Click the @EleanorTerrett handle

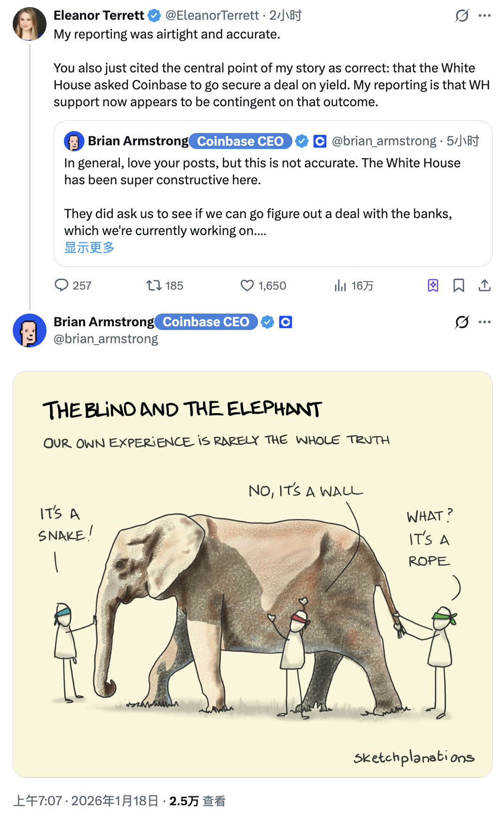tap(212, 16)
